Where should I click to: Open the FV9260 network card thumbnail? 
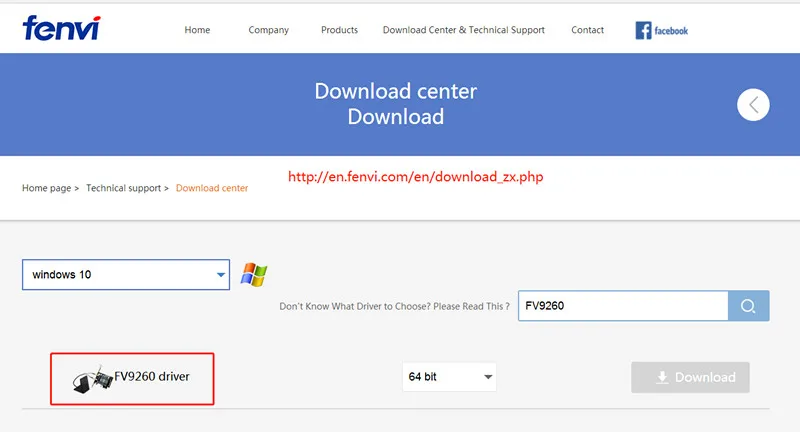[x=93, y=379]
